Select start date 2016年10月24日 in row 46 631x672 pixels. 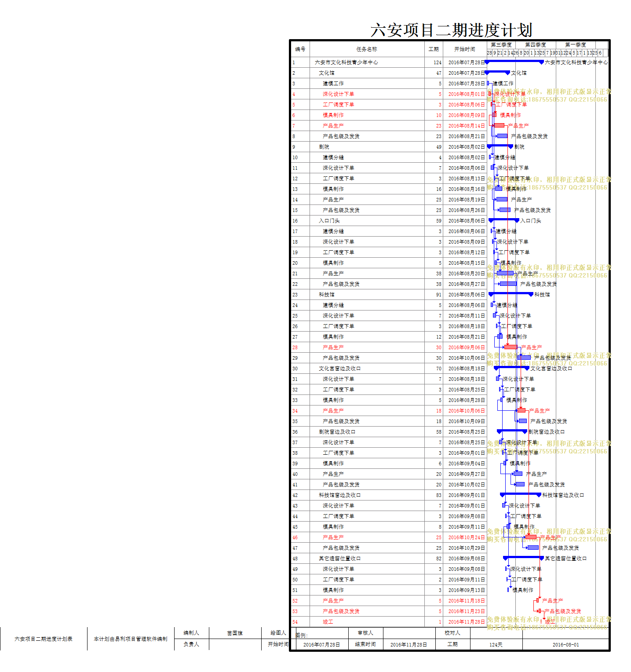[x=467, y=537]
